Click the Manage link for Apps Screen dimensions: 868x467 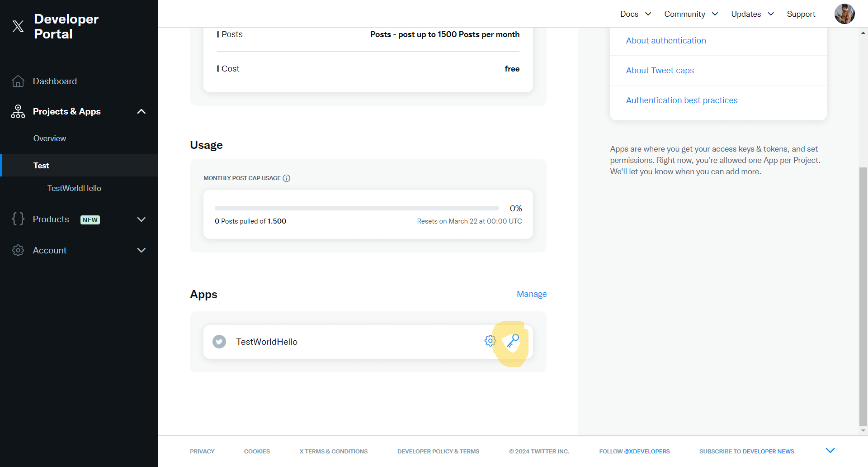(x=531, y=294)
